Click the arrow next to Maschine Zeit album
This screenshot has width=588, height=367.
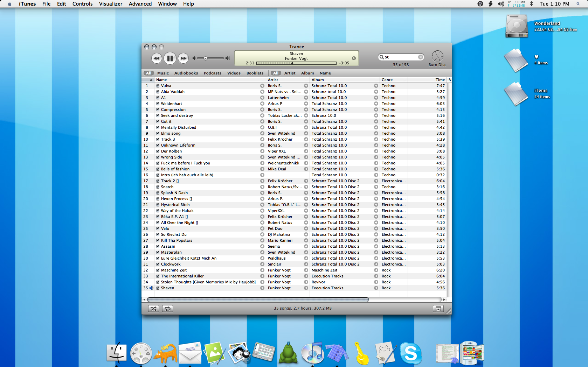(x=376, y=270)
